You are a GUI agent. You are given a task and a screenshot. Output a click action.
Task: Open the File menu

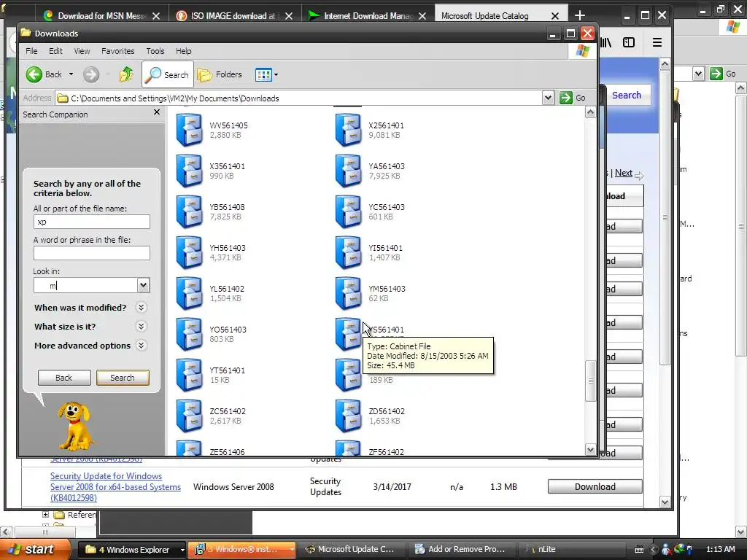(31, 51)
